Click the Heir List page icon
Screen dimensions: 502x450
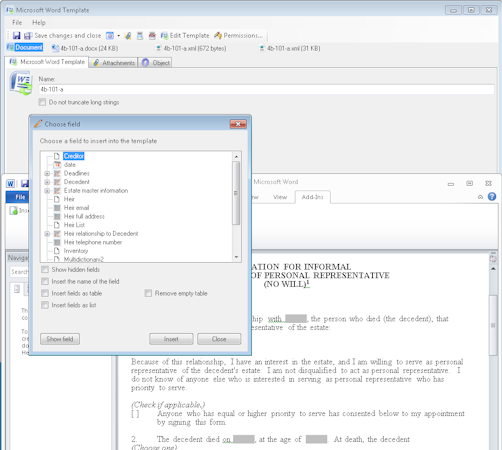tap(57, 225)
